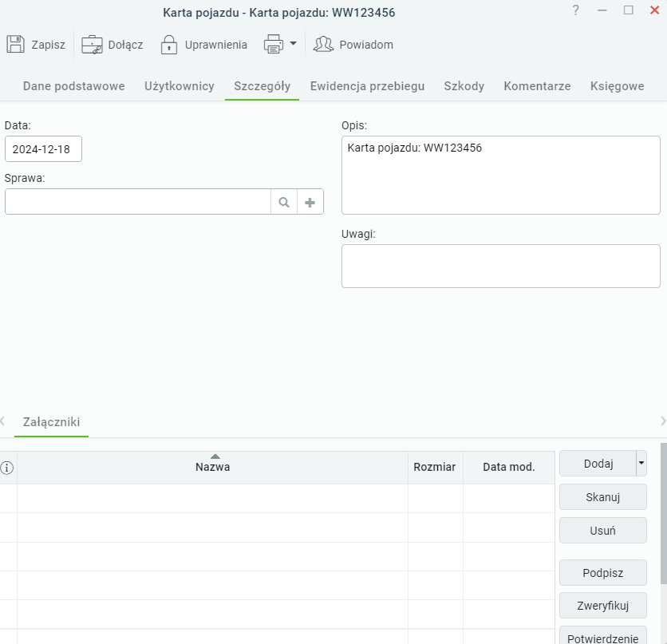
Task: Sort attachments by Nazwa column
Action: (213, 467)
